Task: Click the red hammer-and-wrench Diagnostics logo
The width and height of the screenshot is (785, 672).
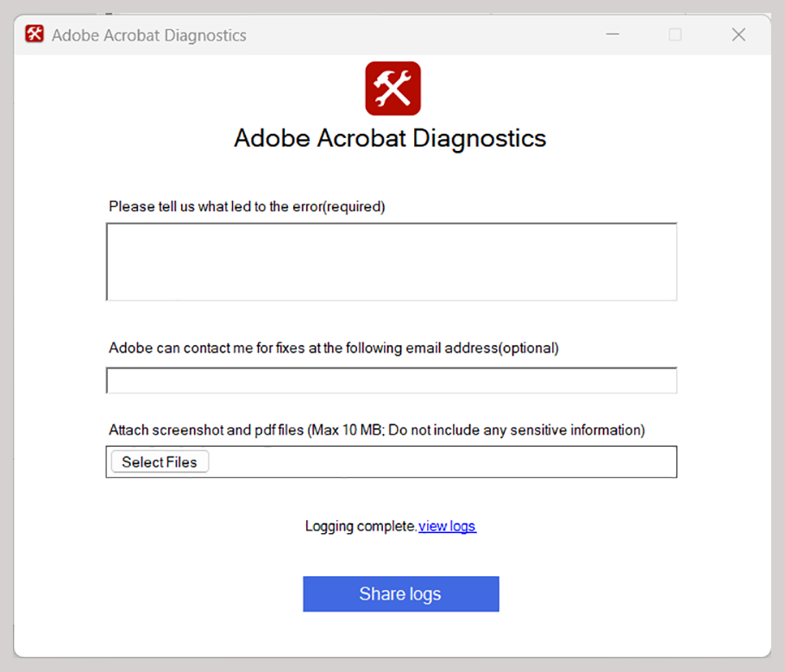Action: point(392,87)
